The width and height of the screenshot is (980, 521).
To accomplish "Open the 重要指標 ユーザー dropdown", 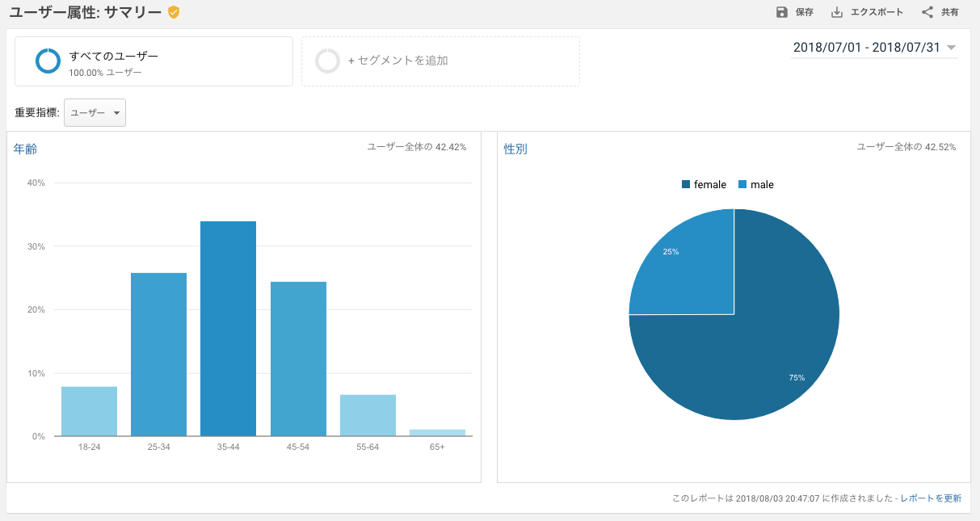I will point(95,113).
